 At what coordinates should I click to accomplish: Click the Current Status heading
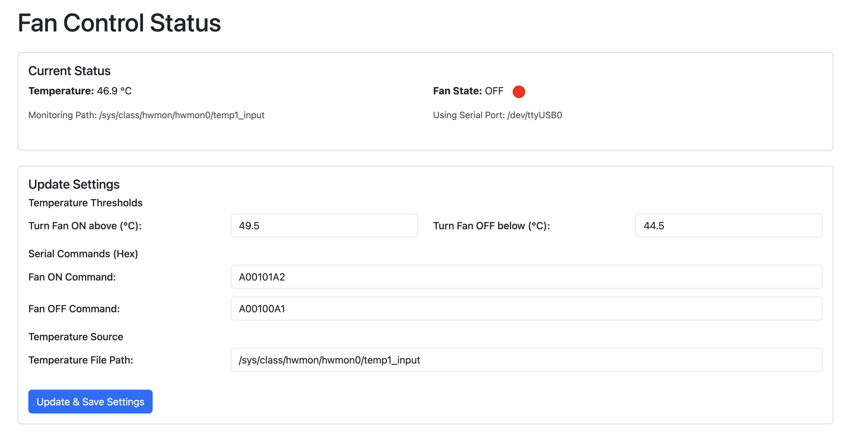(x=70, y=71)
